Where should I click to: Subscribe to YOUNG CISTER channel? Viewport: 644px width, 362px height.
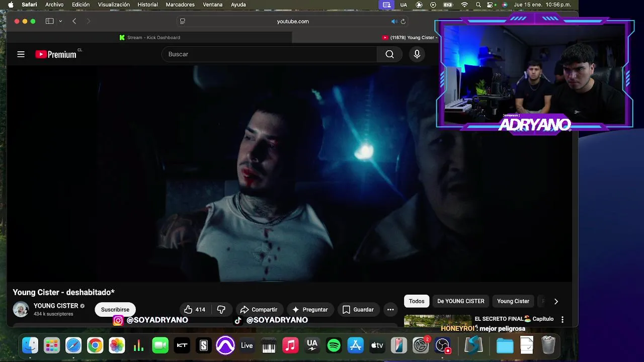(115, 310)
